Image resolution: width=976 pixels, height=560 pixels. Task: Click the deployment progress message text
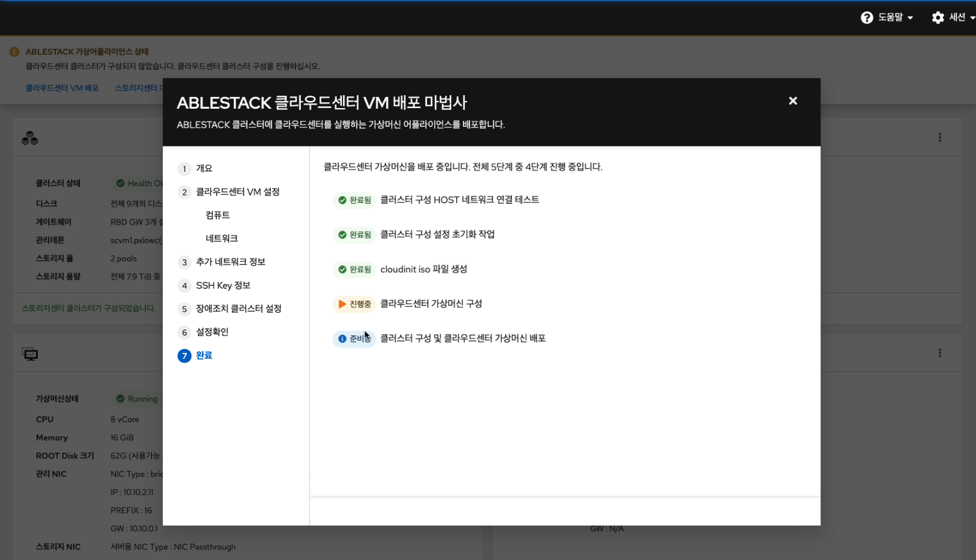[463, 167]
